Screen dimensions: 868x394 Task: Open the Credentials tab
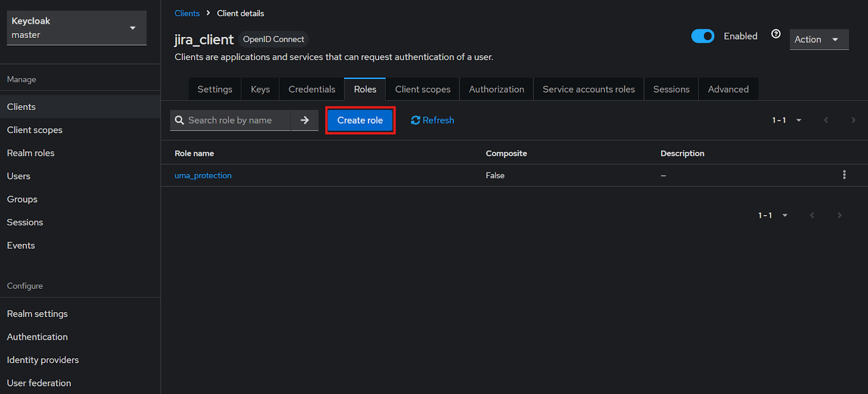click(312, 89)
